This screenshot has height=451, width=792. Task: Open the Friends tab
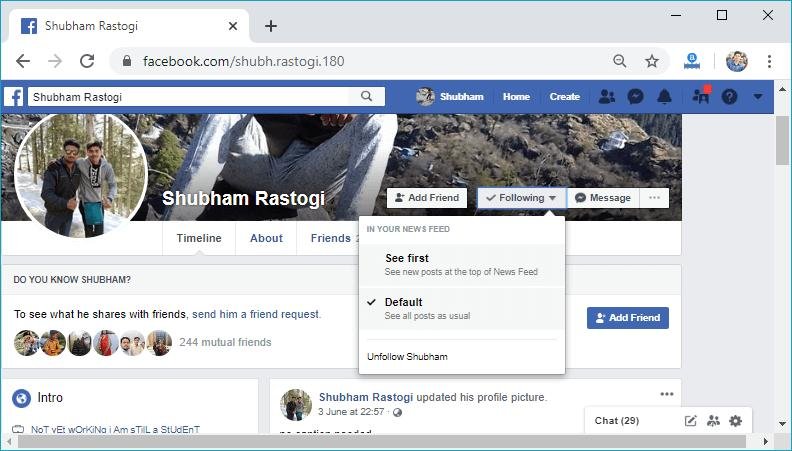[330, 238]
